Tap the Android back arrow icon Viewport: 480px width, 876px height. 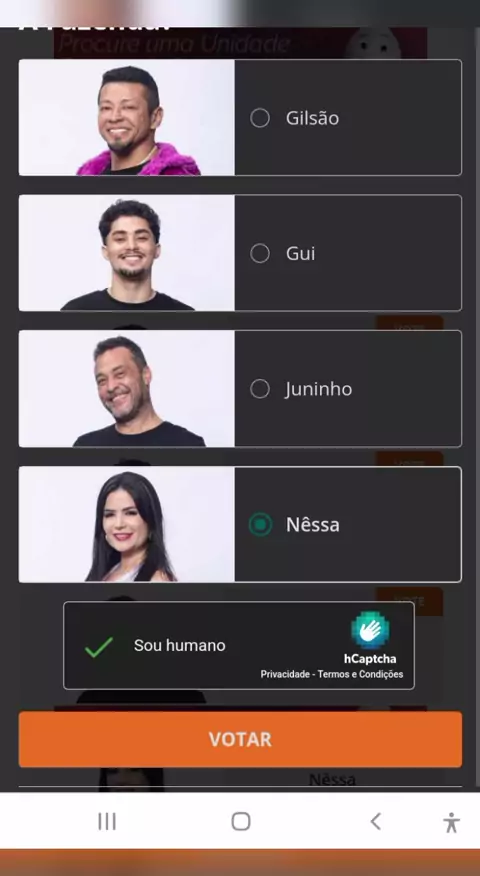point(376,821)
